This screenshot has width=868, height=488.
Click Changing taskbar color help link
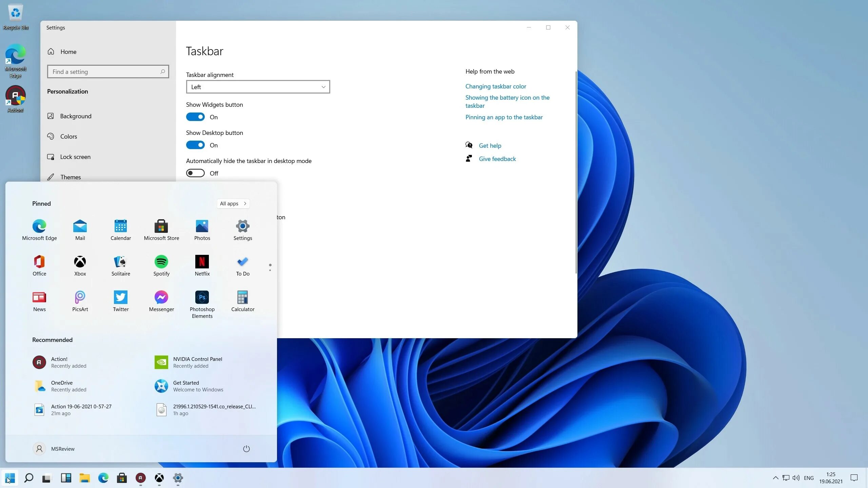tap(495, 86)
